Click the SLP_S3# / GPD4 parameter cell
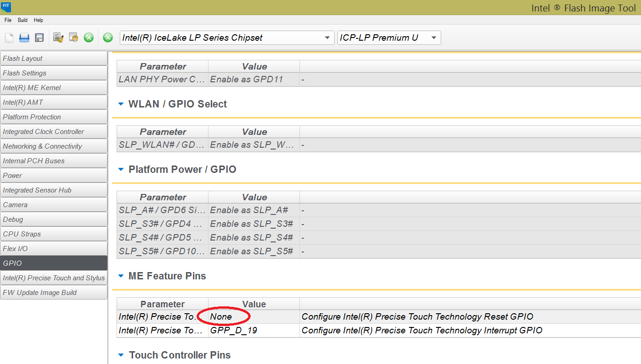The image size is (641, 364). [162, 224]
